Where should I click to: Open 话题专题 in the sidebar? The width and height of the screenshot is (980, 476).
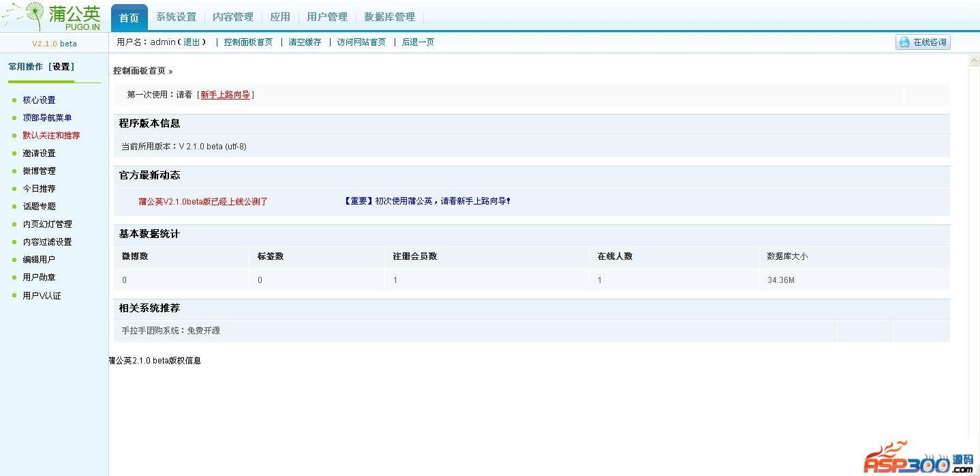[x=39, y=207]
